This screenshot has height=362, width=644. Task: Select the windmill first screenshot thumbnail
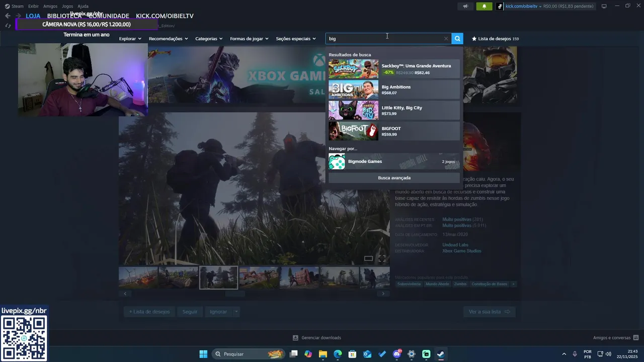point(138,278)
